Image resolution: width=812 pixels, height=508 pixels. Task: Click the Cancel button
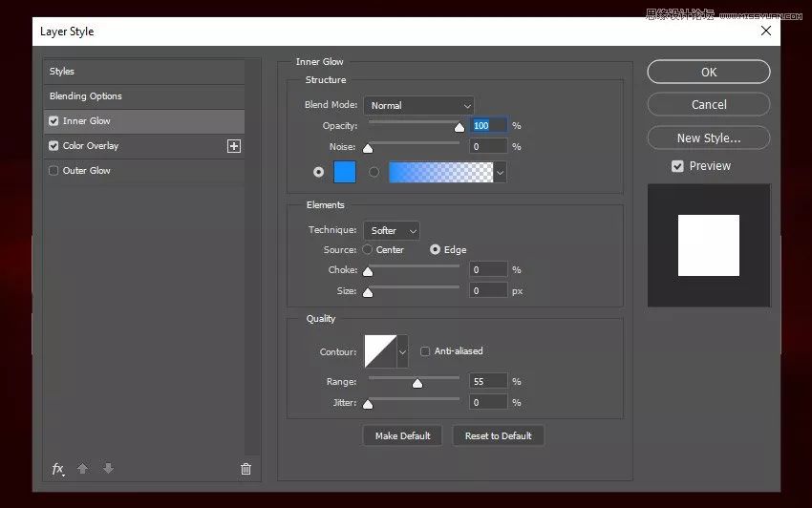point(709,105)
